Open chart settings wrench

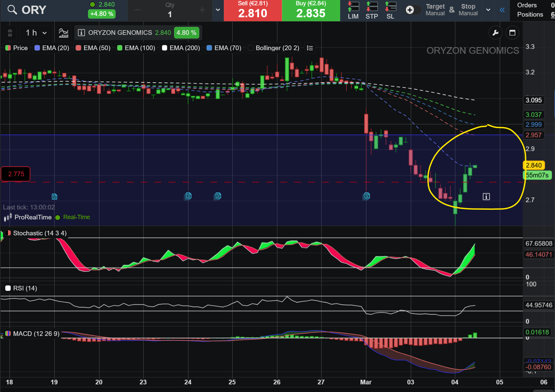(x=495, y=33)
